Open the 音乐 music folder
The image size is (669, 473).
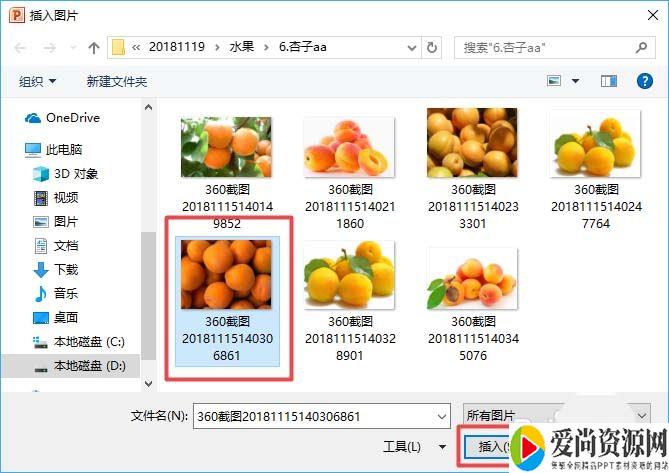pyautogui.click(x=66, y=293)
